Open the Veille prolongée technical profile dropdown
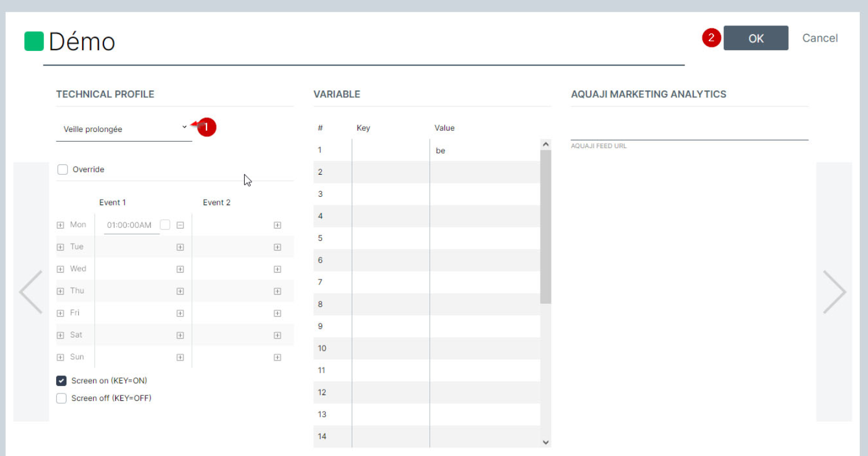The image size is (868, 456). [x=124, y=129]
